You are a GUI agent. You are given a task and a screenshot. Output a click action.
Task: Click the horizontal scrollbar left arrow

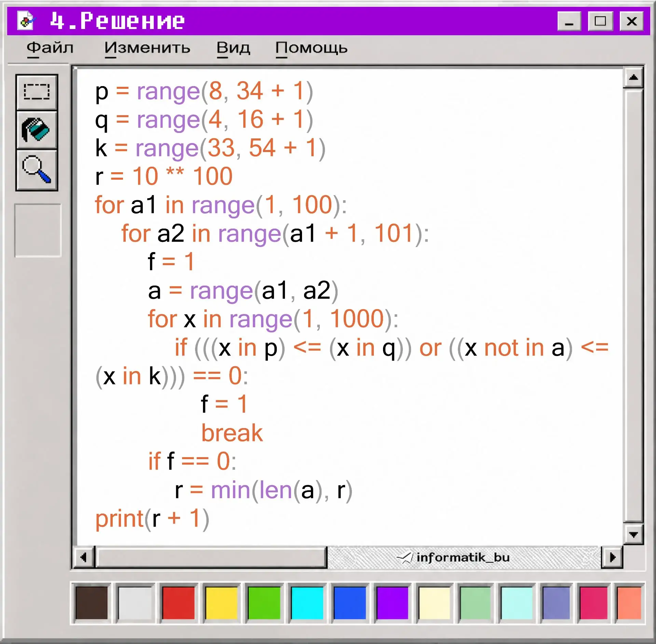(84, 558)
